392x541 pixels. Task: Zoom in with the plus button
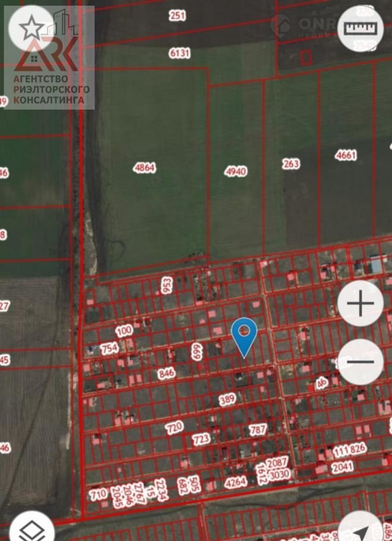tap(360, 304)
